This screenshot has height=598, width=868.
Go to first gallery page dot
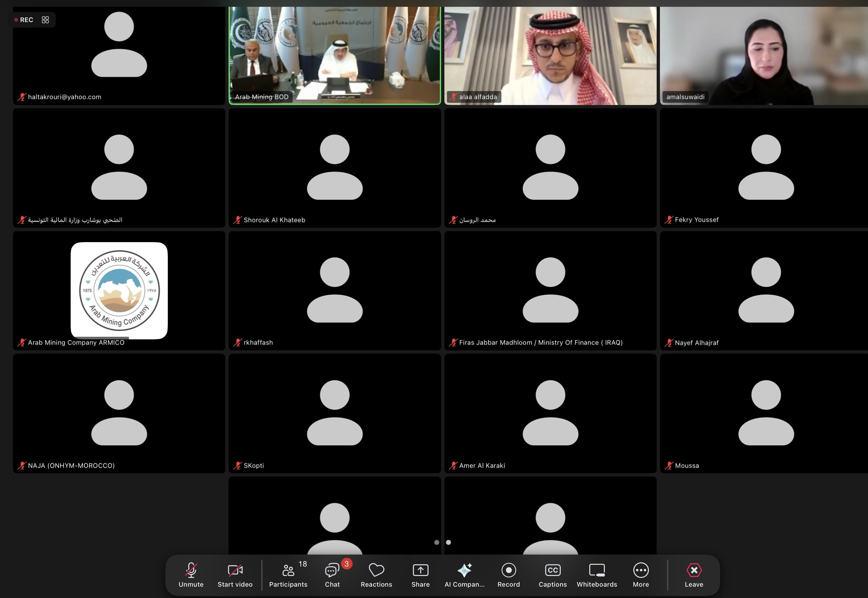coord(437,542)
